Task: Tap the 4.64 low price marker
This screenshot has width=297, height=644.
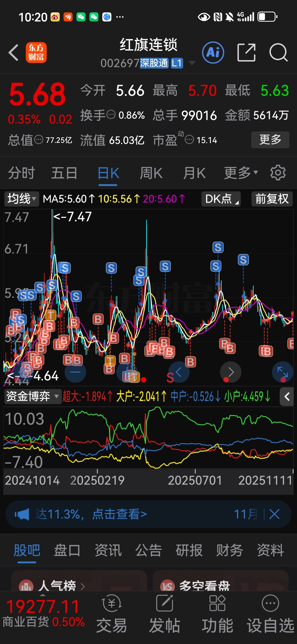Action: 33,376
